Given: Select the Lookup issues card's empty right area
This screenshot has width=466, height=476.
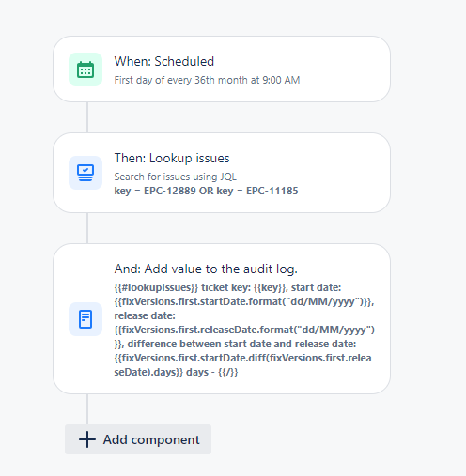Looking at the screenshot, I should (x=345, y=173).
